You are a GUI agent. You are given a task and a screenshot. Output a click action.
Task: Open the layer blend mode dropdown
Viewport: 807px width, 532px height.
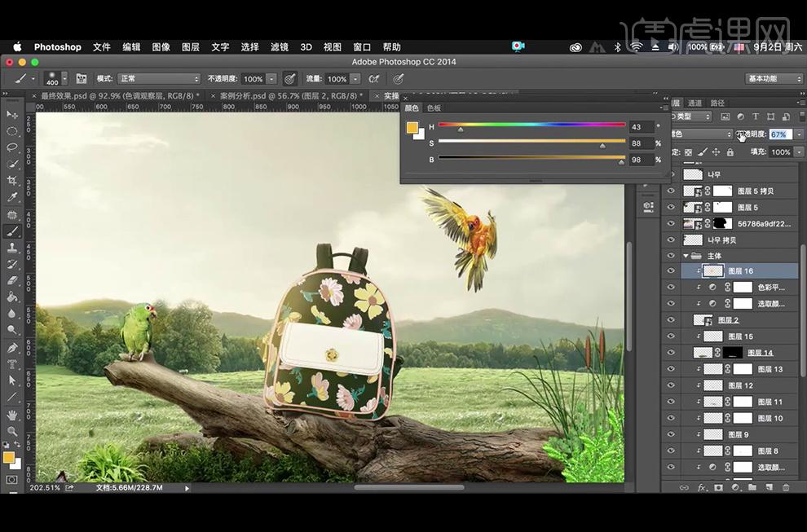700,134
